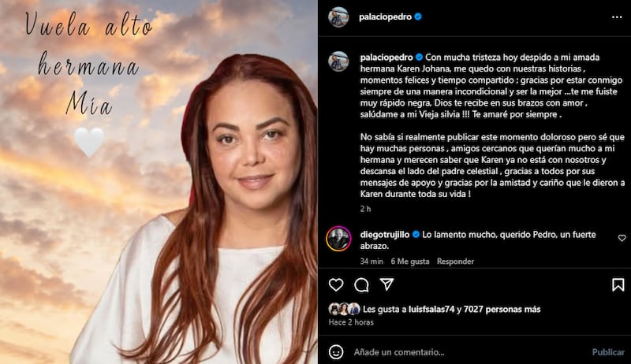Open emoji picker smiley icon

pos(336,352)
